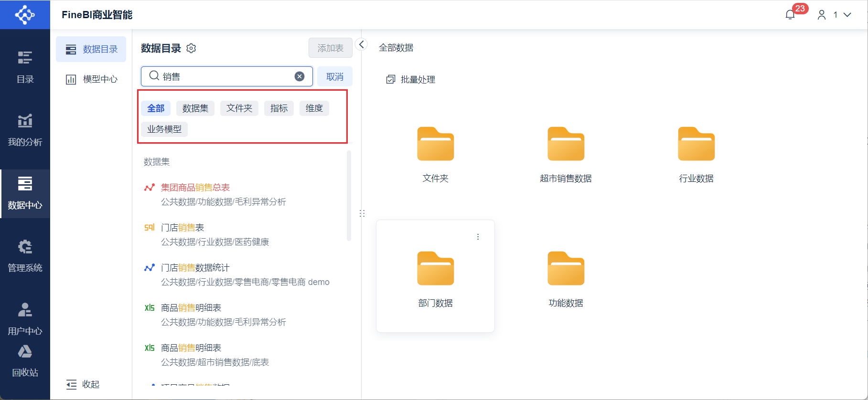Image resolution: width=868 pixels, height=400 pixels.
Task: Click into the 销售 search field
Action: click(227, 76)
